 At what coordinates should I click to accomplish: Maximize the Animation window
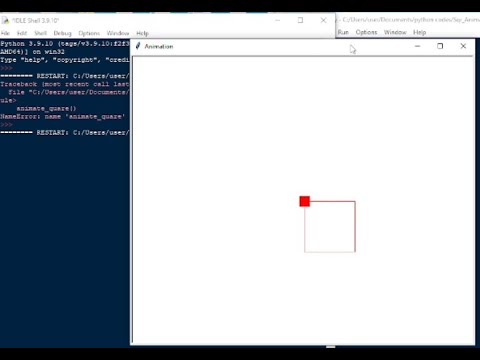440,46
